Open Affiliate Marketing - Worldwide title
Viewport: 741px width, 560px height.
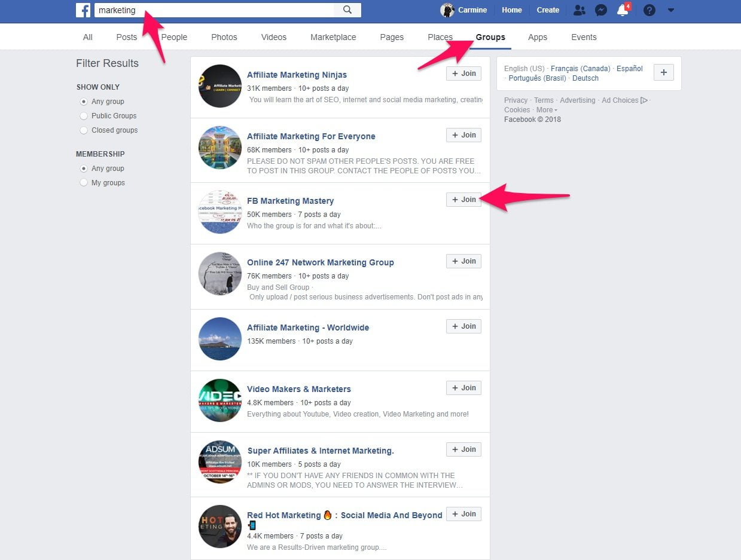click(x=308, y=328)
